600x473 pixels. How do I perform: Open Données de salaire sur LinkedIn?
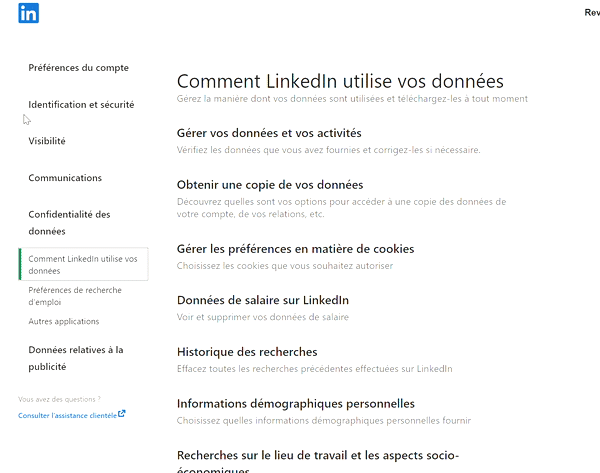pos(262,300)
